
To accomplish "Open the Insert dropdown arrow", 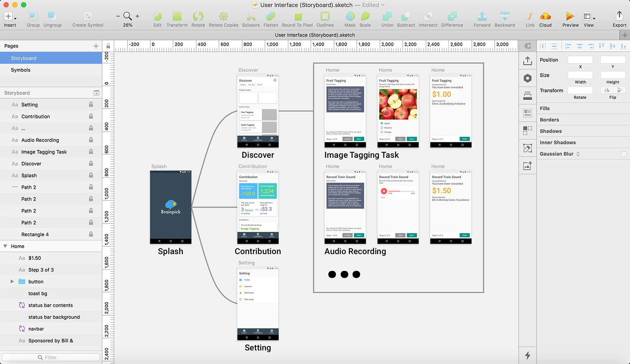I will click(15, 18).
